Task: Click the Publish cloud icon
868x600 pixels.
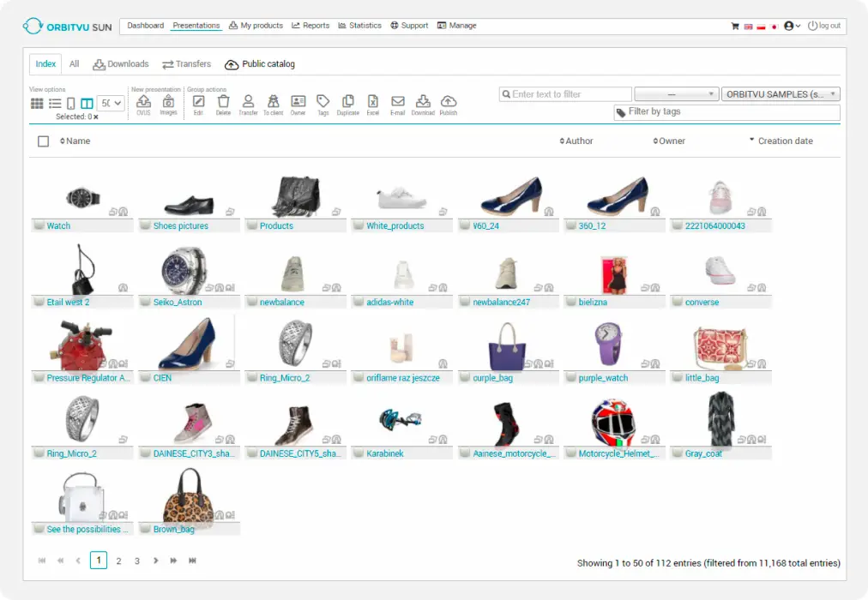Action: (448, 102)
